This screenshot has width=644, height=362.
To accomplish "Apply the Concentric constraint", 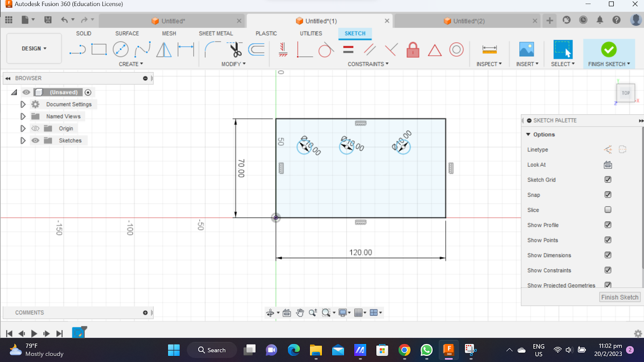I will pos(456,49).
